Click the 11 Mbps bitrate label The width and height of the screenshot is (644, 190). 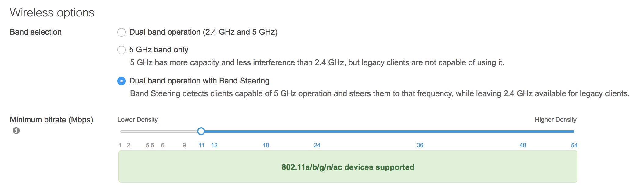click(x=201, y=145)
